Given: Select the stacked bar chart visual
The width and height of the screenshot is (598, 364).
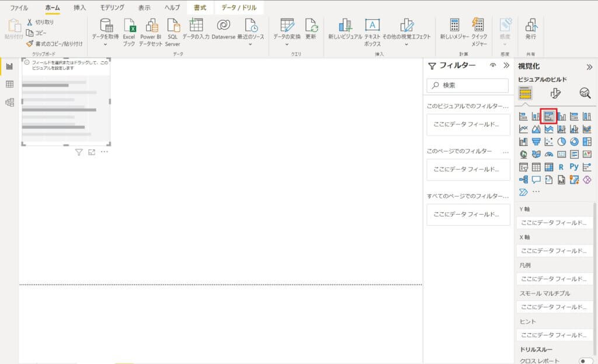Looking at the screenshot, I should tap(523, 117).
